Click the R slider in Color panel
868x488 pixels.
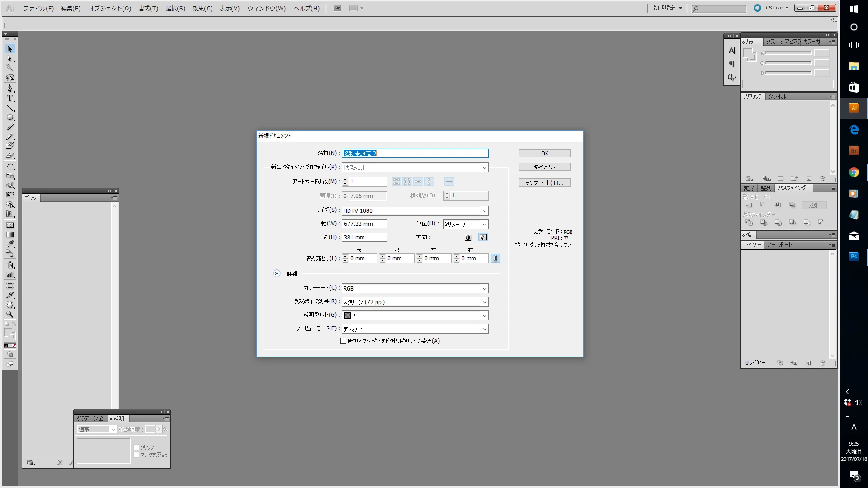click(788, 53)
